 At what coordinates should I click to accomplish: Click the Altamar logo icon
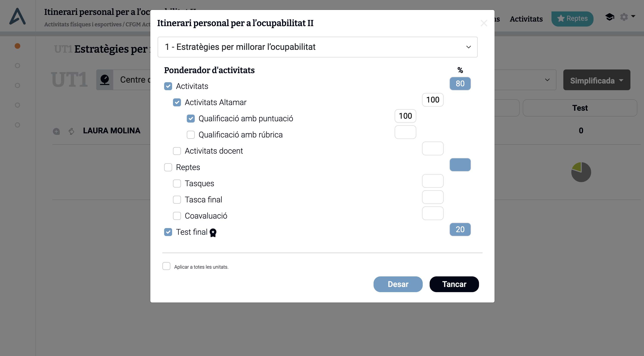17,16
